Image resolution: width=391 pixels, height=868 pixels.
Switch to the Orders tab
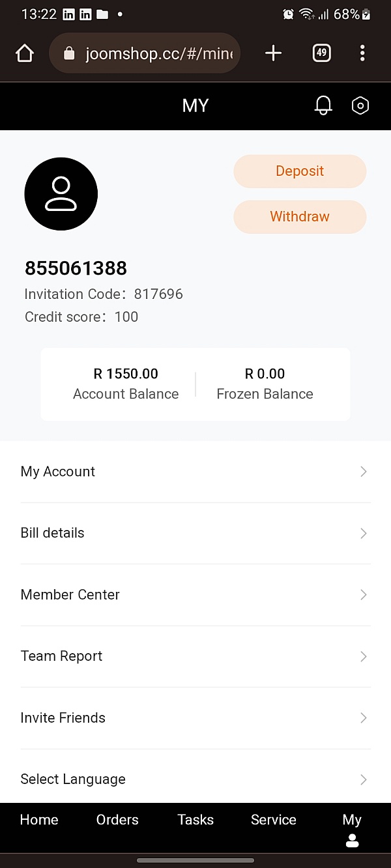tap(117, 820)
